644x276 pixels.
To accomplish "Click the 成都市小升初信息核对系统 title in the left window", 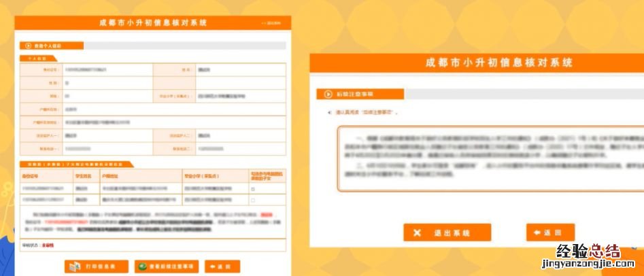I will coord(153,22).
